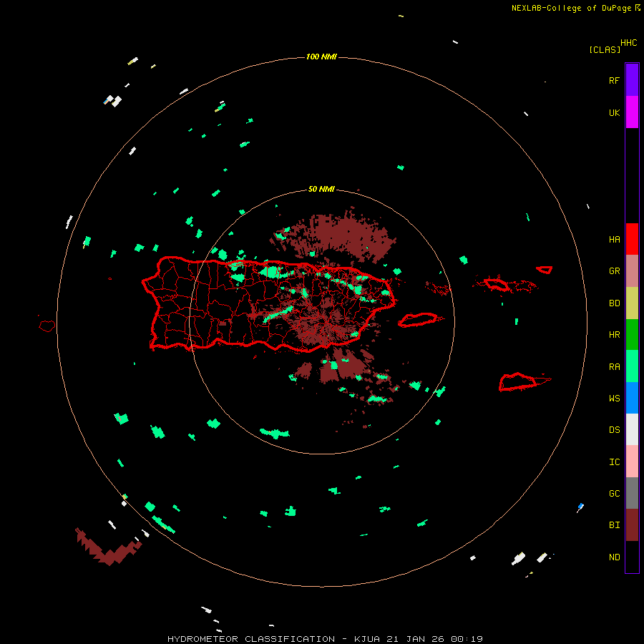Click the RA legend label

point(615,367)
